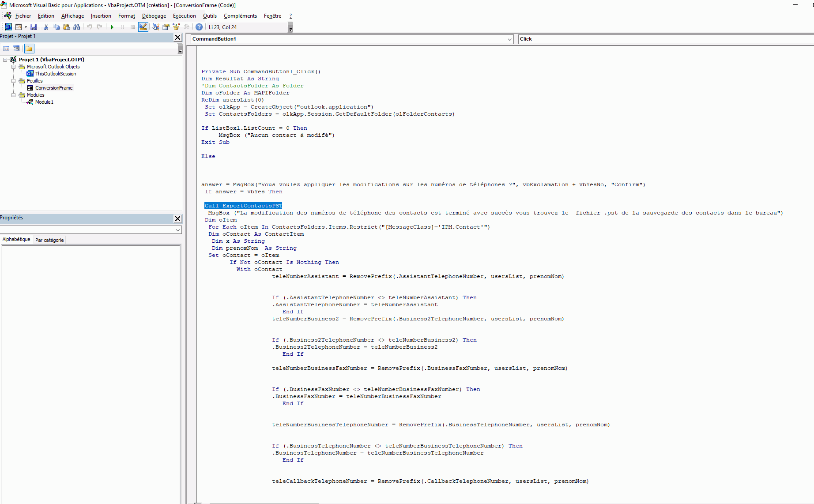Collapse the Feuilles folder node
Image resolution: width=814 pixels, height=504 pixels.
tap(14, 81)
